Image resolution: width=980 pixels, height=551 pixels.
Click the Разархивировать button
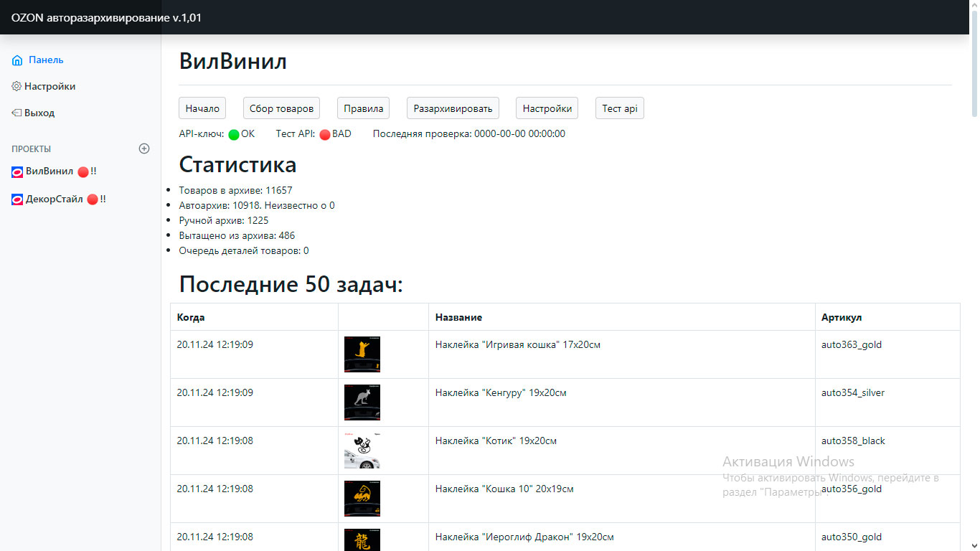pyautogui.click(x=453, y=108)
